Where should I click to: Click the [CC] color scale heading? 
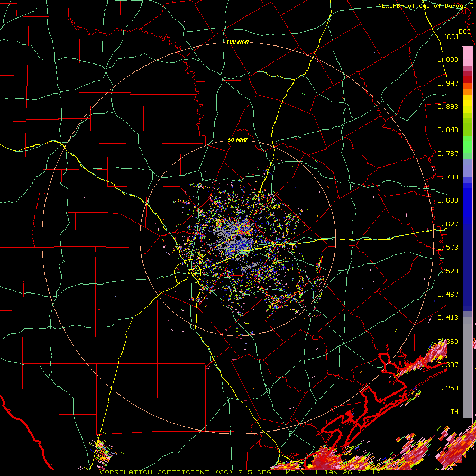452,36
